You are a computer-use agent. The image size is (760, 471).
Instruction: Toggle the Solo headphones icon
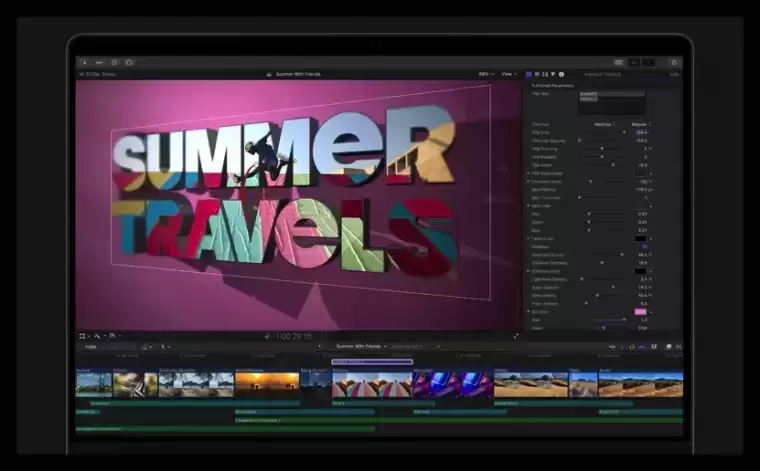click(x=632, y=347)
